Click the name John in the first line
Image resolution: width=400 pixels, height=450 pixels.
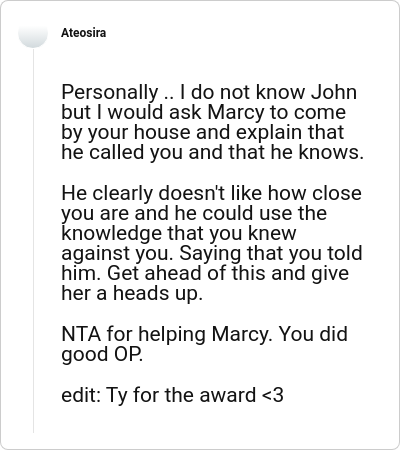coord(334,92)
